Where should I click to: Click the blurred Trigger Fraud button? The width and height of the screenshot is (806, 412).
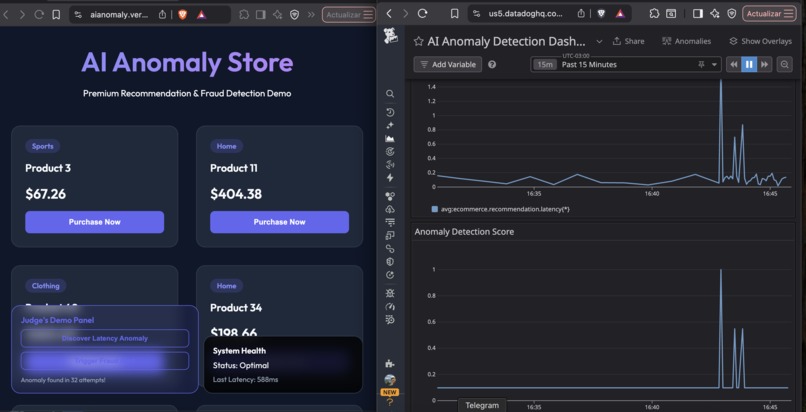point(105,361)
